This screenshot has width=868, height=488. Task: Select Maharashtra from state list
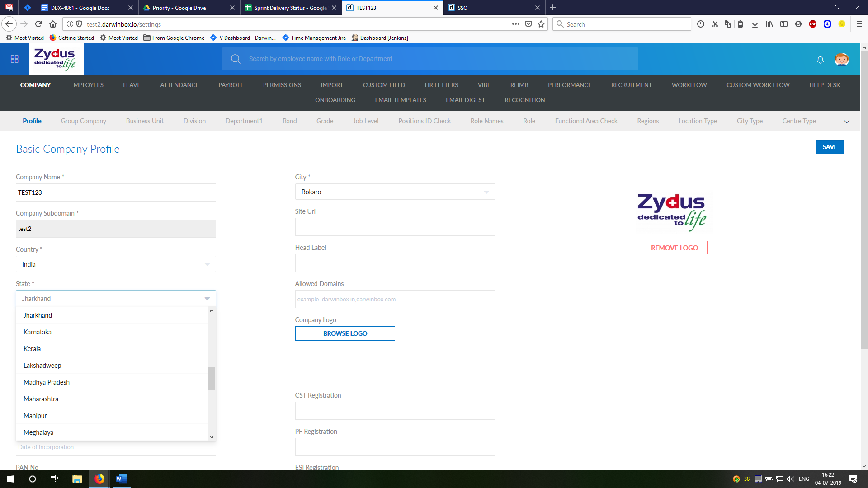(x=41, y=399)
